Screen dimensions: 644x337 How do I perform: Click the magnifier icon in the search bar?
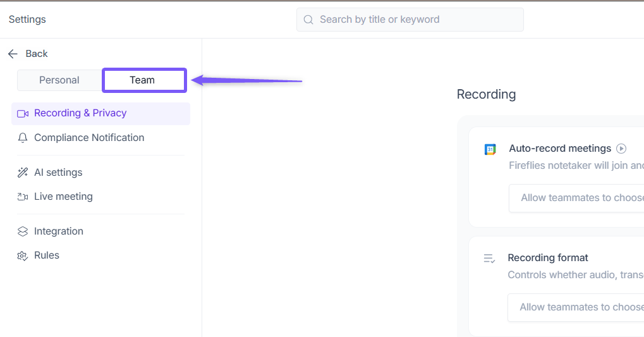308,20
